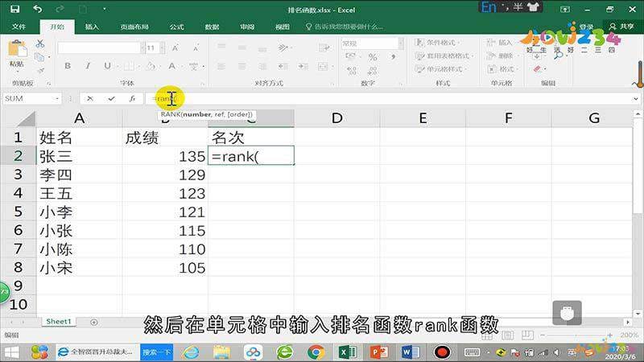Screen dimensions: 644x362
Task: Click the wrap text icon
Action: coord(324,47)
